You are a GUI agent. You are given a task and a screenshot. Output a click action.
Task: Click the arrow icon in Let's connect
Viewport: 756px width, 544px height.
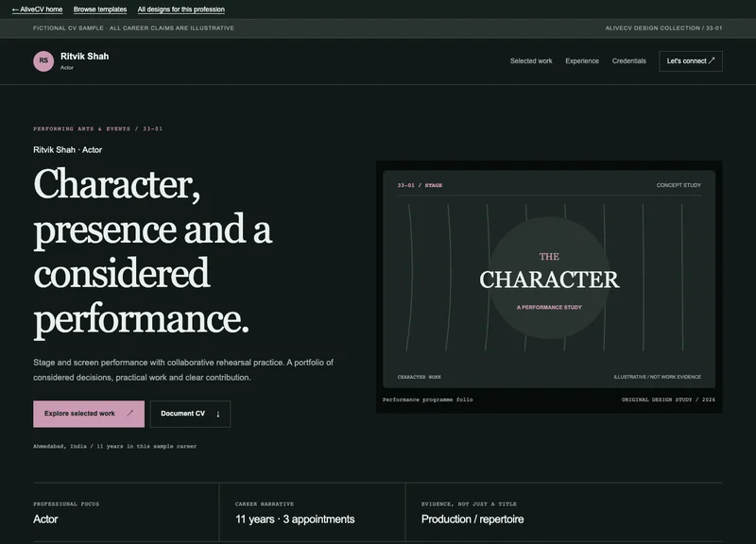click(712, 60)
